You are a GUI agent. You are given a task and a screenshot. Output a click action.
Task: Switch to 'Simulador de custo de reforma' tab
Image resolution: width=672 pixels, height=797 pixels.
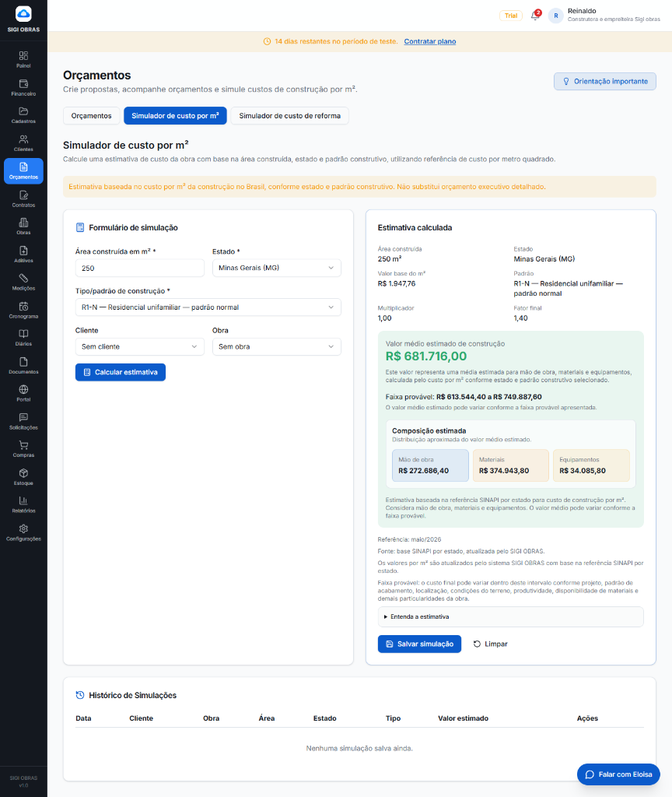[x=289, y=116]
